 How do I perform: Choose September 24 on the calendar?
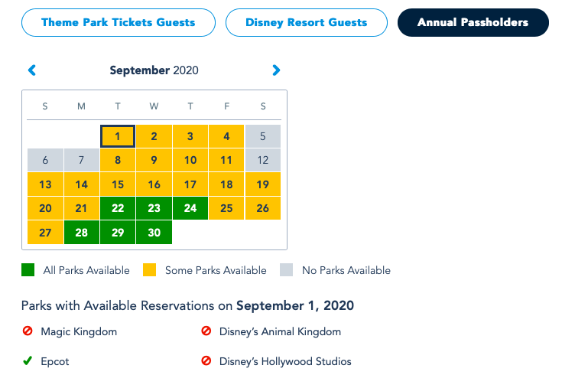(190, 208)
